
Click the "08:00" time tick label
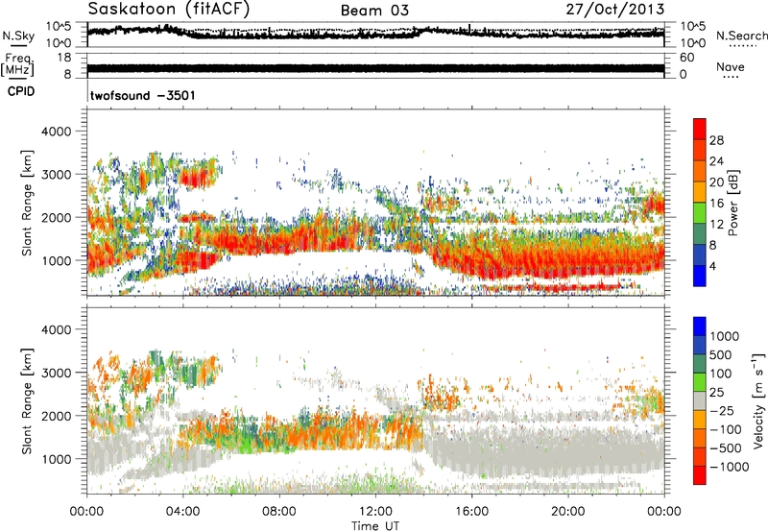click(279, 512)
